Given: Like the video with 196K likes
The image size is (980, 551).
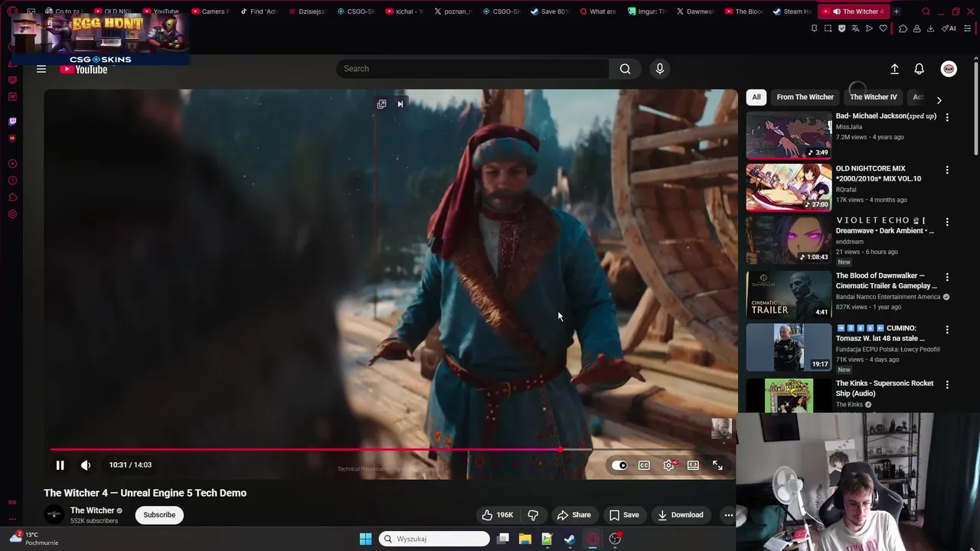Looking at the screenshot, I should coord(498,515).
